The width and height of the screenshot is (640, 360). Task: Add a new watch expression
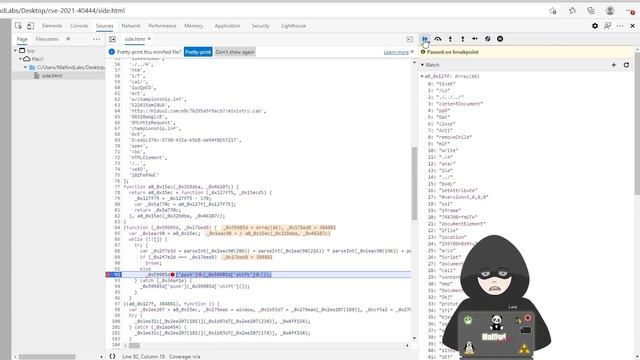(x=613, y=65)
